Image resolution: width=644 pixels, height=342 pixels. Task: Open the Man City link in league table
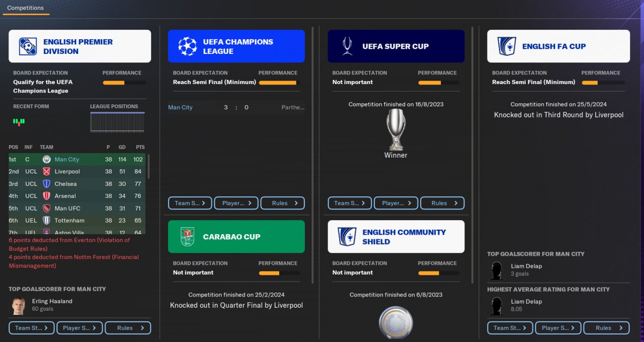pyautogui.click(x=67, y=160)
